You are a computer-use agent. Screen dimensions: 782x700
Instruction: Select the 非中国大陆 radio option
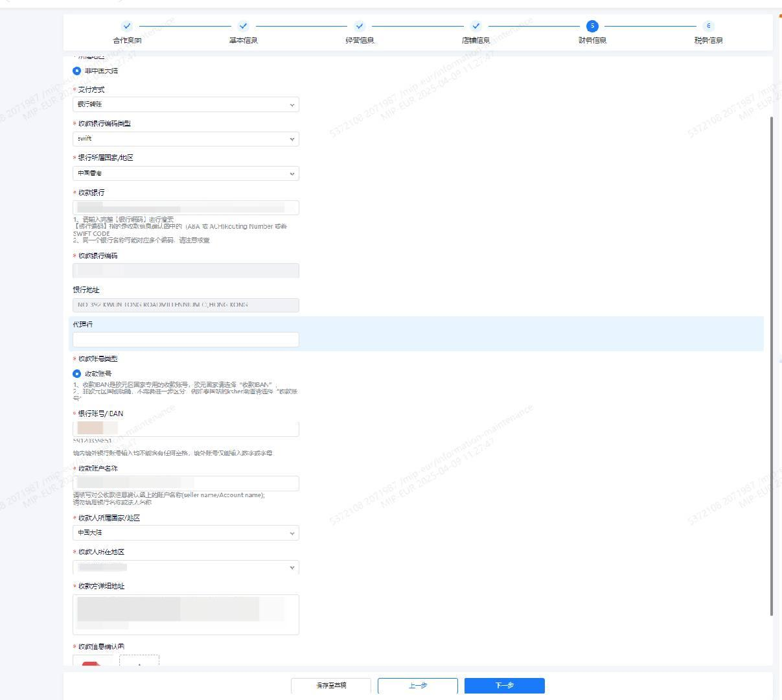tap(77, 71)
